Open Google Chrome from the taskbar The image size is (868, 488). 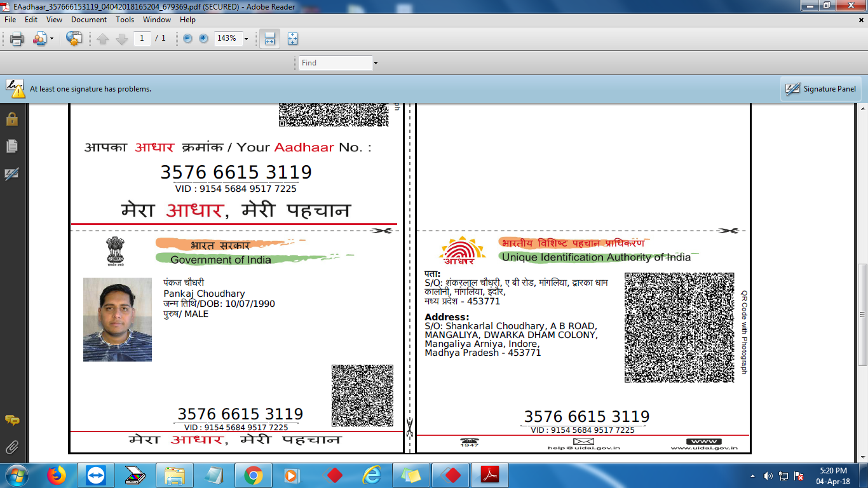coord(254,475)
